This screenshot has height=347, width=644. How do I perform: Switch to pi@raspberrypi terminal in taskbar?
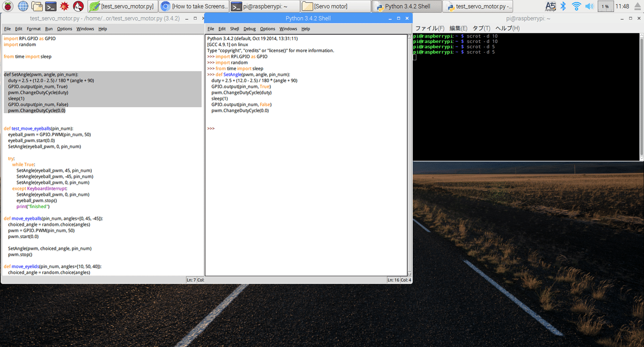tap(264, 6)
